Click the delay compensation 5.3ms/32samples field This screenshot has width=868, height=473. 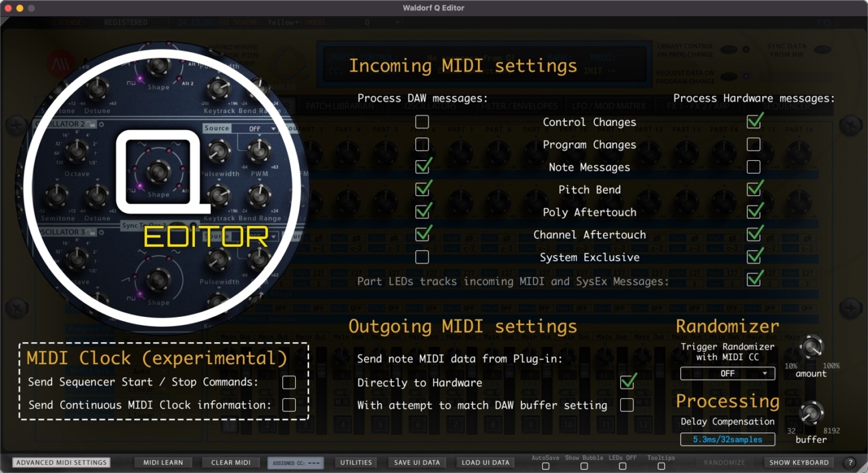point(727,440)
